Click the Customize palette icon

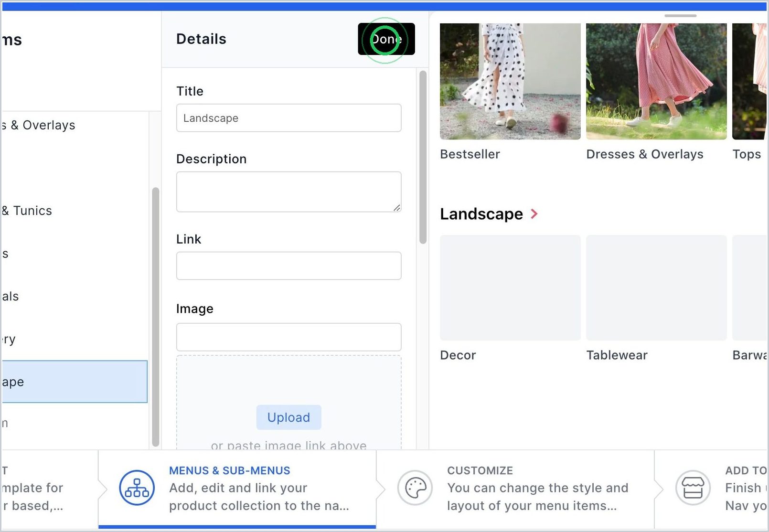pos(415,488)
